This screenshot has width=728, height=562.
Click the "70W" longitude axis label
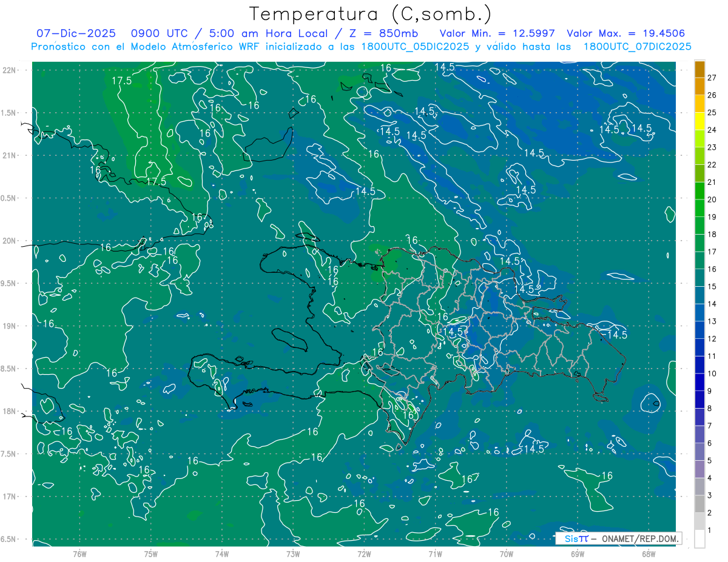coord(506,554)
